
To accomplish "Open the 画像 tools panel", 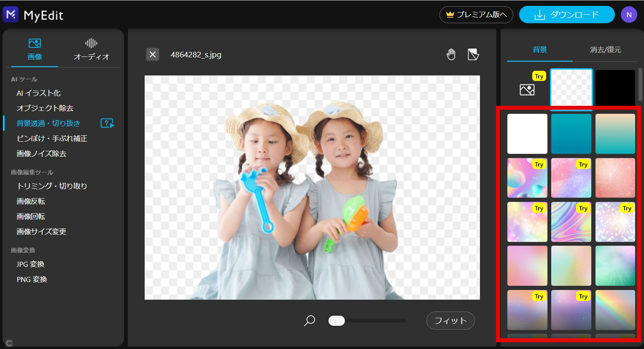I will (x=34, y=48).
